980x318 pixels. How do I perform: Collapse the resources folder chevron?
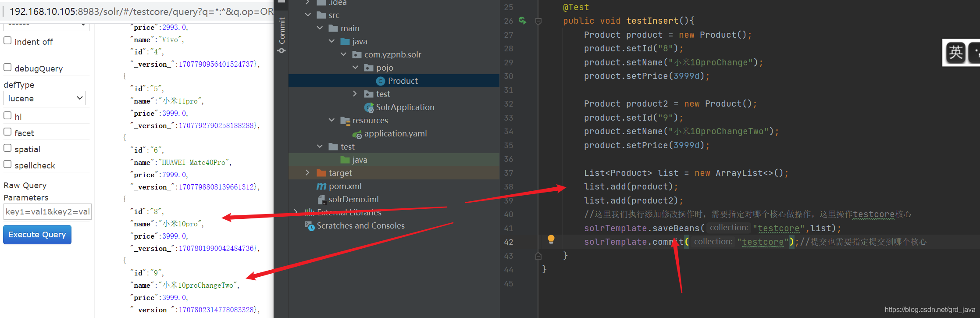point(331,120)
